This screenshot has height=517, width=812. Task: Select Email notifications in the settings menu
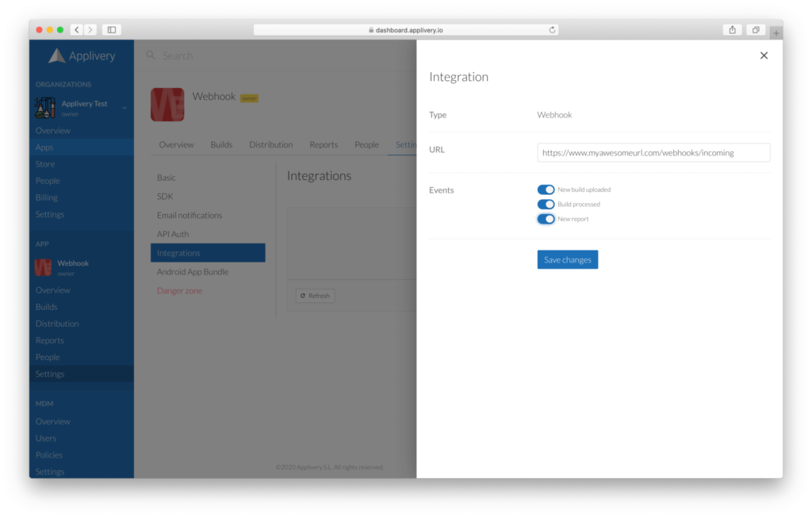point(208,215)
